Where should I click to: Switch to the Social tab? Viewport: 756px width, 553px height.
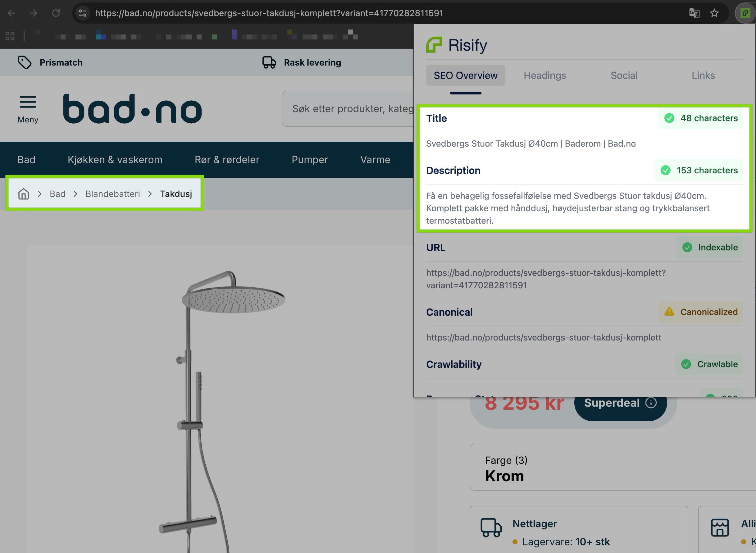coord(624,75)
